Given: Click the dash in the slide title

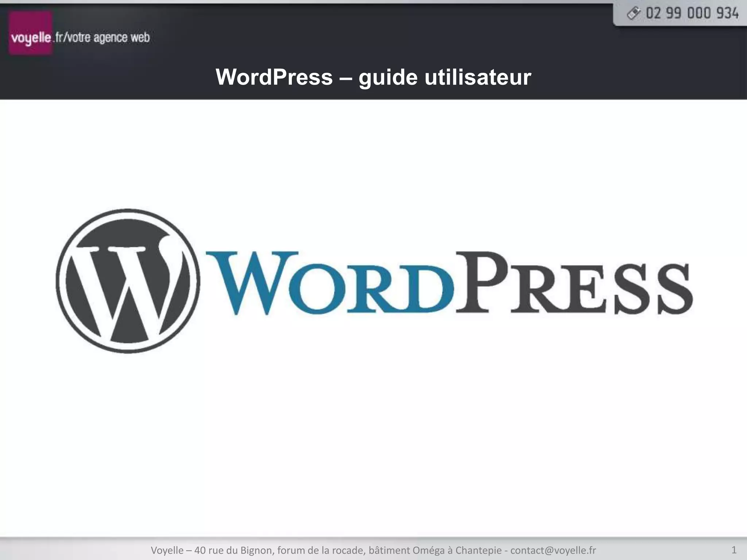Looking at the screenshot, I should click(345, 78).
